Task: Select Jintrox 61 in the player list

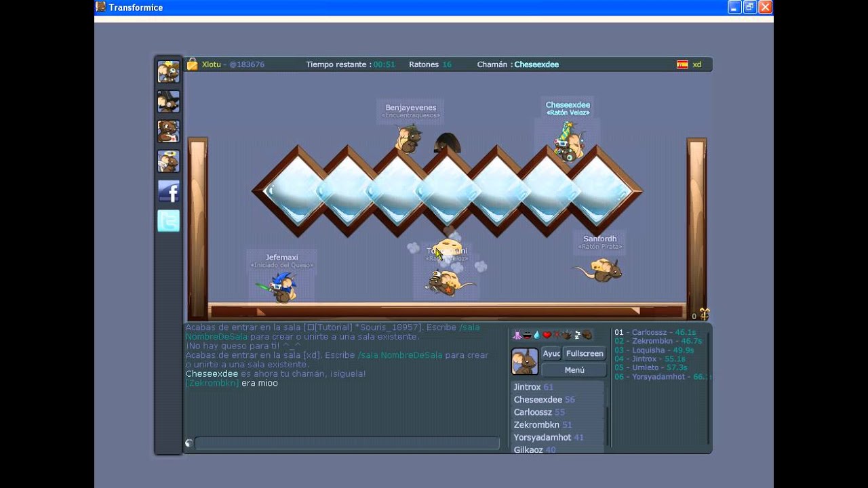Action: [x=557, y=387]
